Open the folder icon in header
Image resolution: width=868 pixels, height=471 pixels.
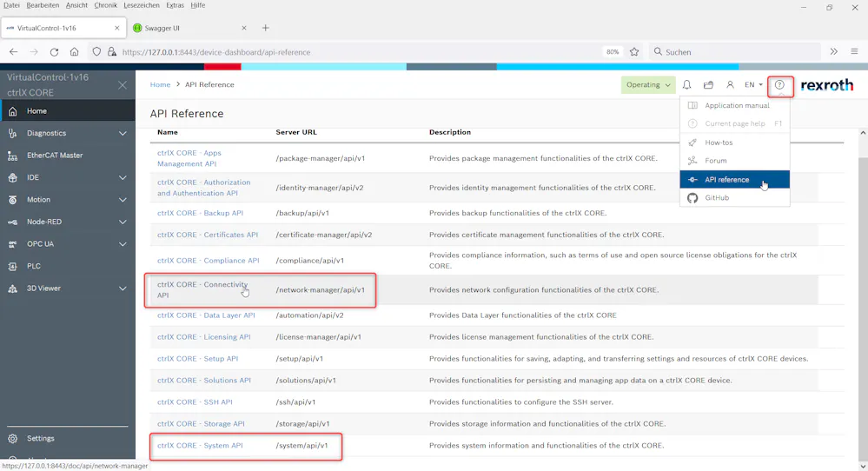(708, 85)
